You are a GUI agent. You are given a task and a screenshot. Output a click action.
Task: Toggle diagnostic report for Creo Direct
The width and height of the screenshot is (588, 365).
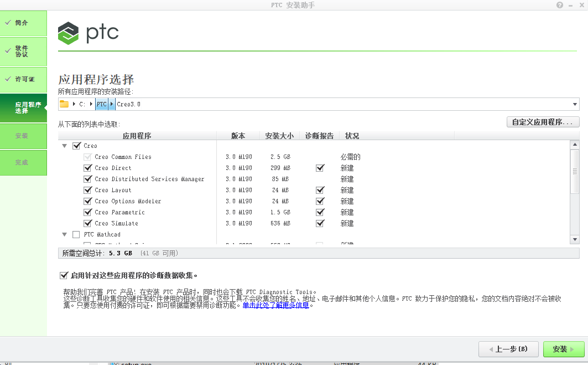320,168
